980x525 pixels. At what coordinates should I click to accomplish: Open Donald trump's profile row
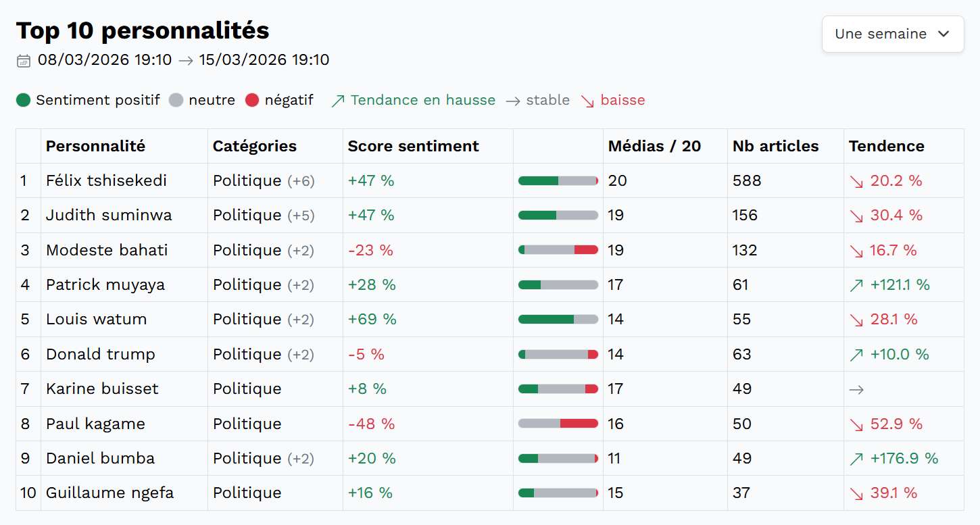click(100, 353)
